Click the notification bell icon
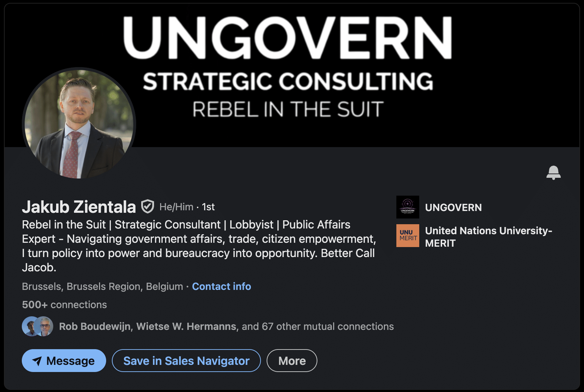584x392 pixels. pyautogui.click(x=553, y=172)
